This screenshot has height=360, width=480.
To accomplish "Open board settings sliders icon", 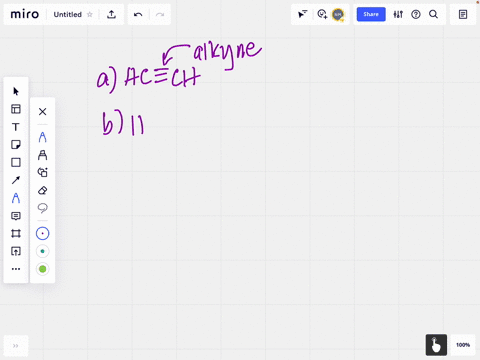I will pyautogui.click(x=398, y=14).
